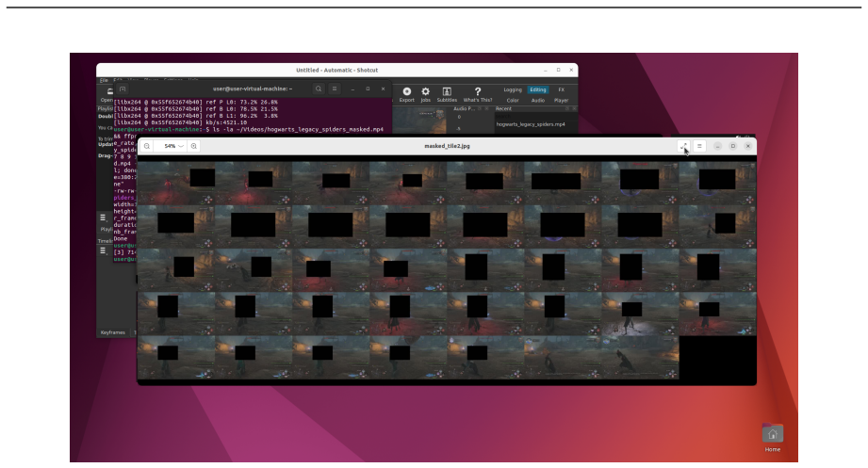The width and height of the screenshot is (868, 468).
Task: Maximize the Shotcut window
Action: [558, 71]
